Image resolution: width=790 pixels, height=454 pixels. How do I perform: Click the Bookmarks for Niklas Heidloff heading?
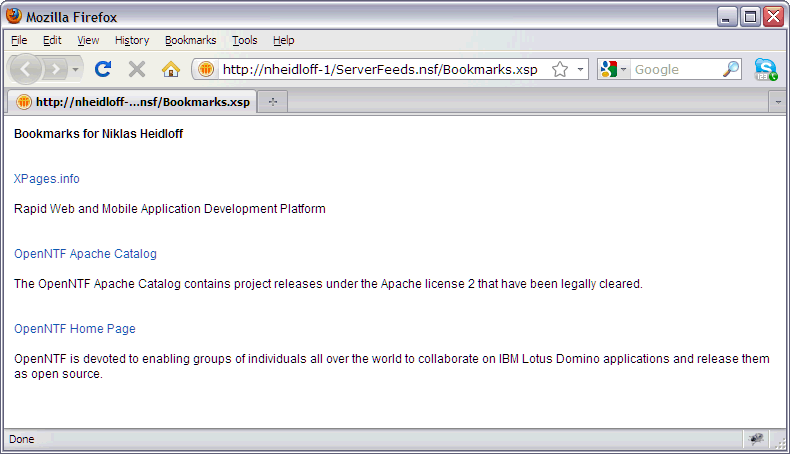(x=98, y=134)
